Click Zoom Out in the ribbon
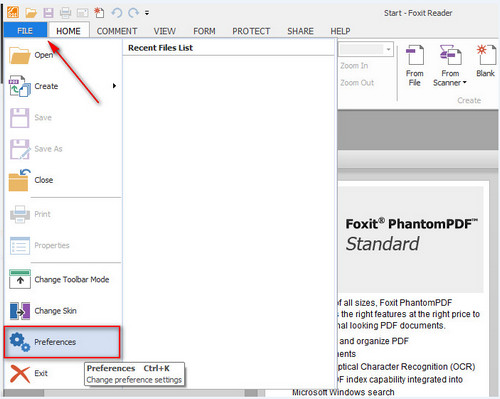 (x=357, y=83)
